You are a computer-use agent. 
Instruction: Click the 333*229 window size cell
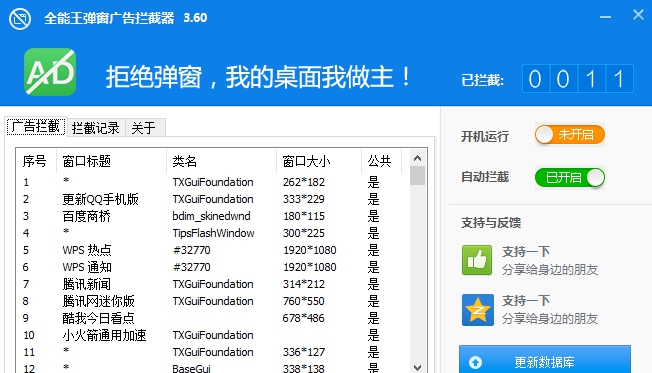pos(304,199)
